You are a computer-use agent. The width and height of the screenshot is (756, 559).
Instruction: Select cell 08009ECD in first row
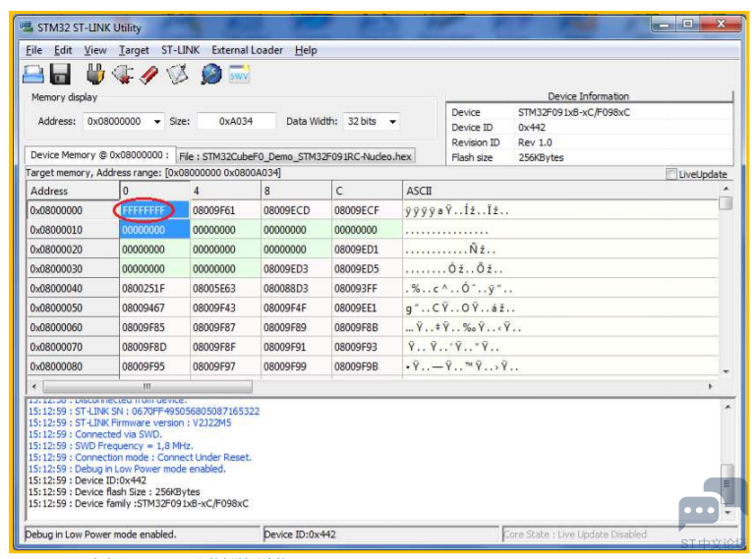coord(296,210)
